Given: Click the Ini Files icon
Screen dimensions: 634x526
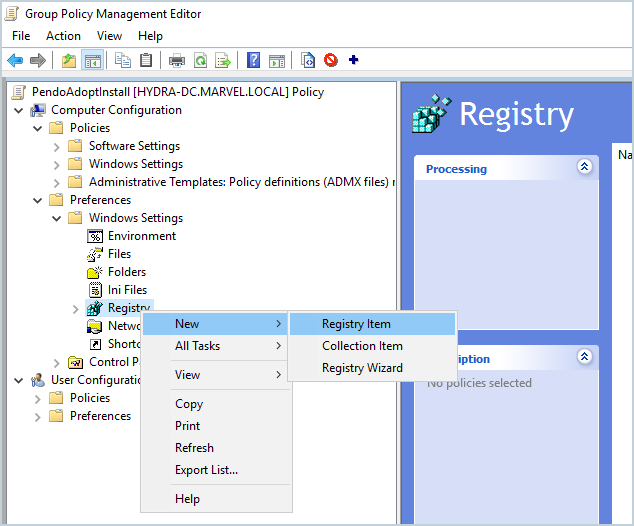Looking at the screenshot, I should point(95,290).
